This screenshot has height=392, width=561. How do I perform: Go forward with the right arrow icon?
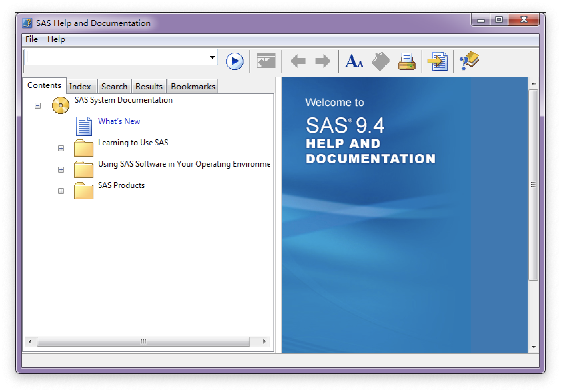323,61
